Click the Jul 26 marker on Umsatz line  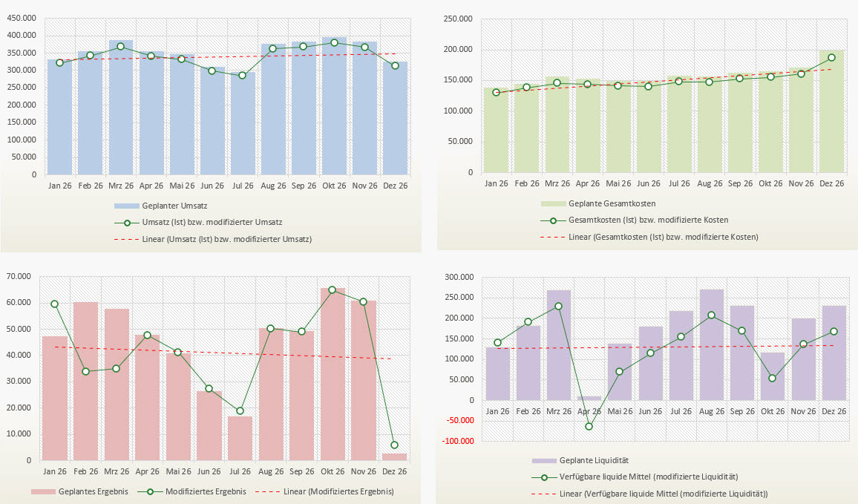point(242,75)
